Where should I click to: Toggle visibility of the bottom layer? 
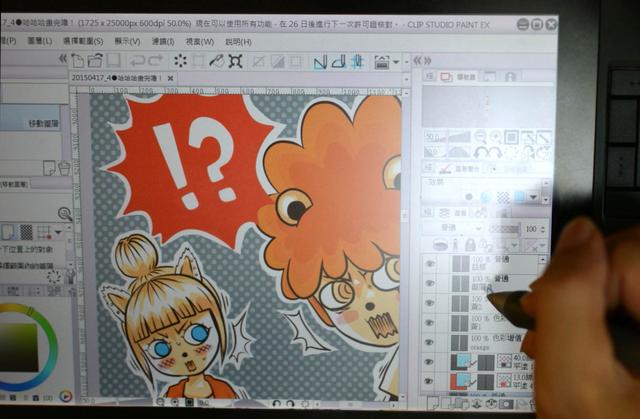(430, 381)
